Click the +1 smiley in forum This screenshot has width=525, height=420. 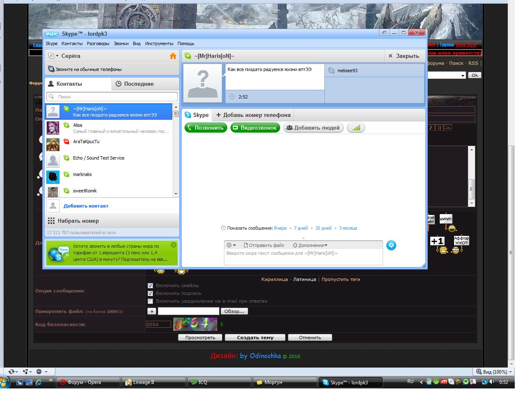click(439, 245)
